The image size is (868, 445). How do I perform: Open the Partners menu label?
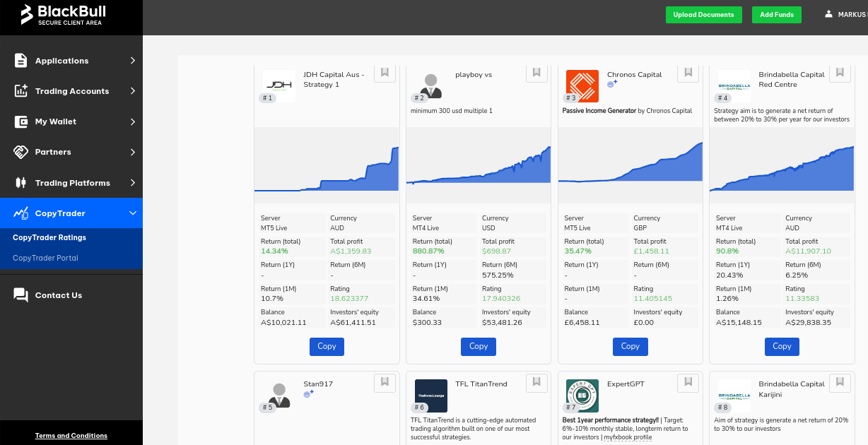pyautogui.click(x=53, y=152)
